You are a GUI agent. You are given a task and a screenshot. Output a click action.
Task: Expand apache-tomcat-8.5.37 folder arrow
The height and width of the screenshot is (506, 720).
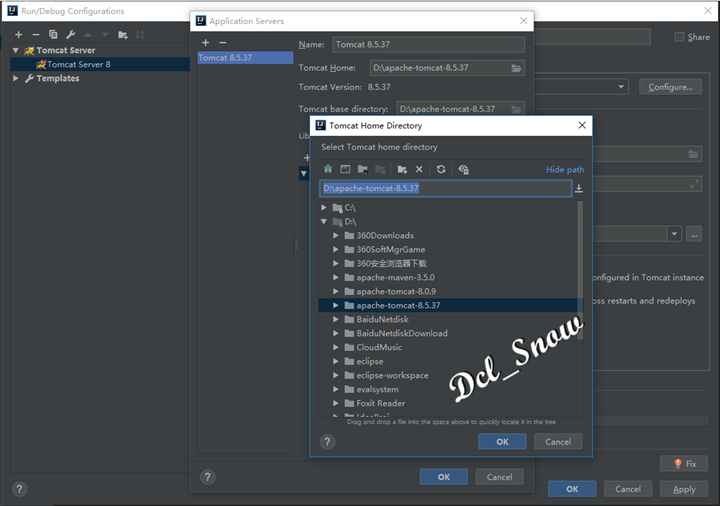pyautogui.click(x=336, y=305)
